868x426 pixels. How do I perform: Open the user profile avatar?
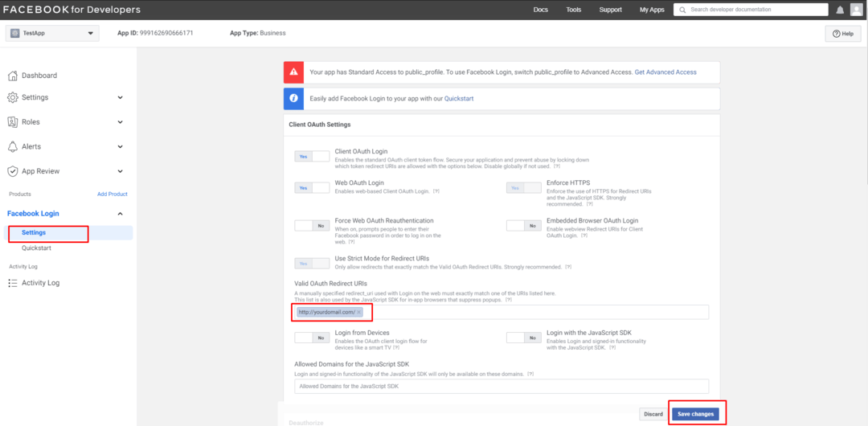pyautogui.click(x=857, y=10)
